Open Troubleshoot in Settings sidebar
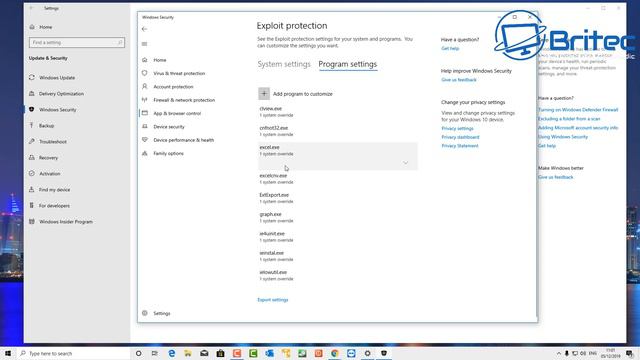640x360 pixels. (x=53, y=142)
